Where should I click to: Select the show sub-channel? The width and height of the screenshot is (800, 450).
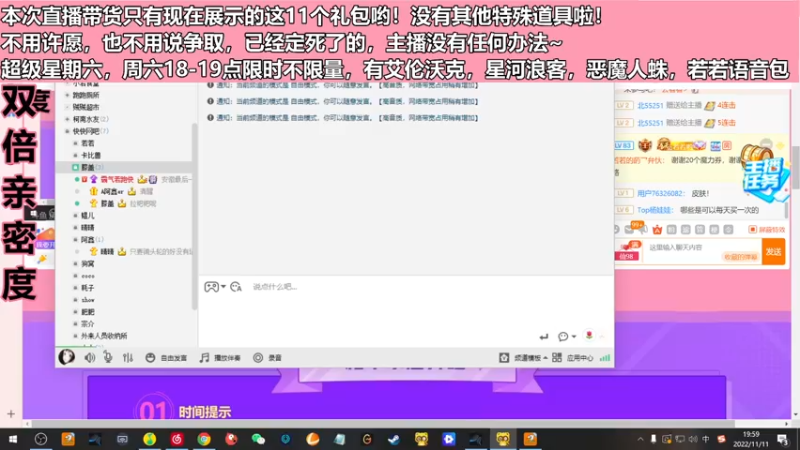point(87,299)
